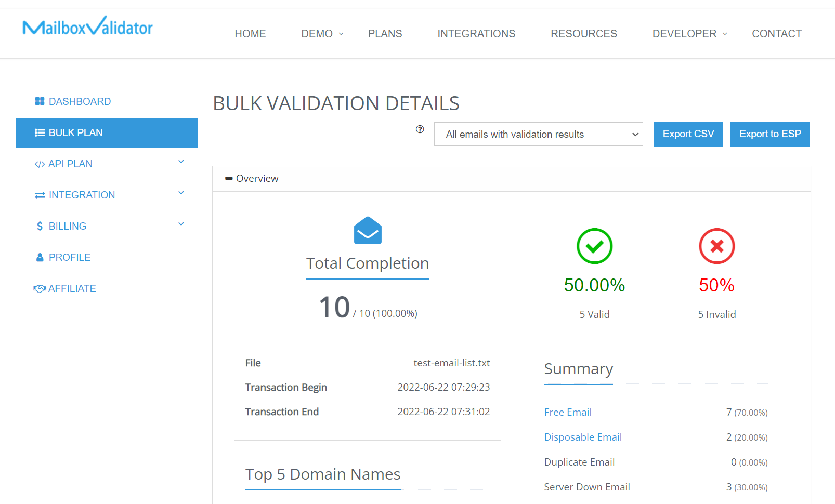
Task: Open the Resources page
Action: (x=584, y=34)
